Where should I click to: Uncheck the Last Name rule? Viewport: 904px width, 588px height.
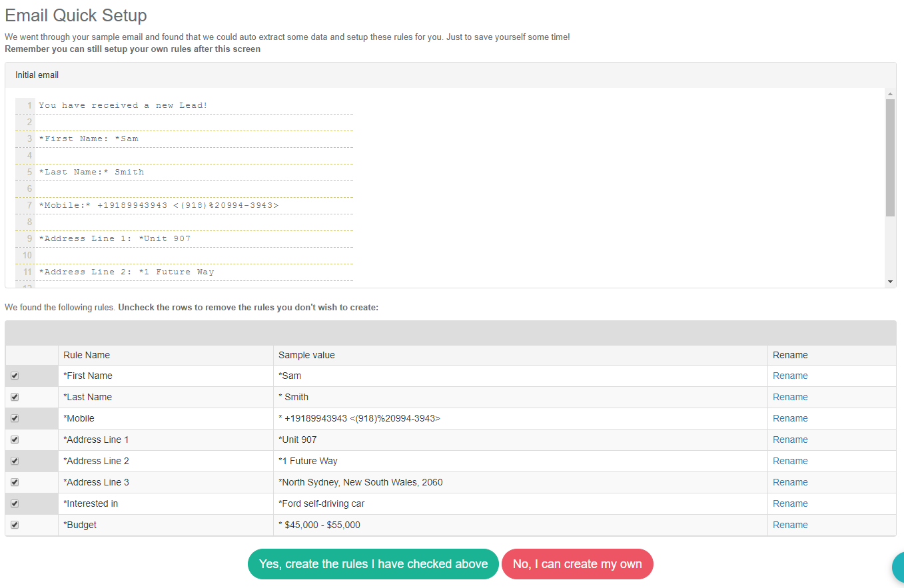[x=15, y=397]
